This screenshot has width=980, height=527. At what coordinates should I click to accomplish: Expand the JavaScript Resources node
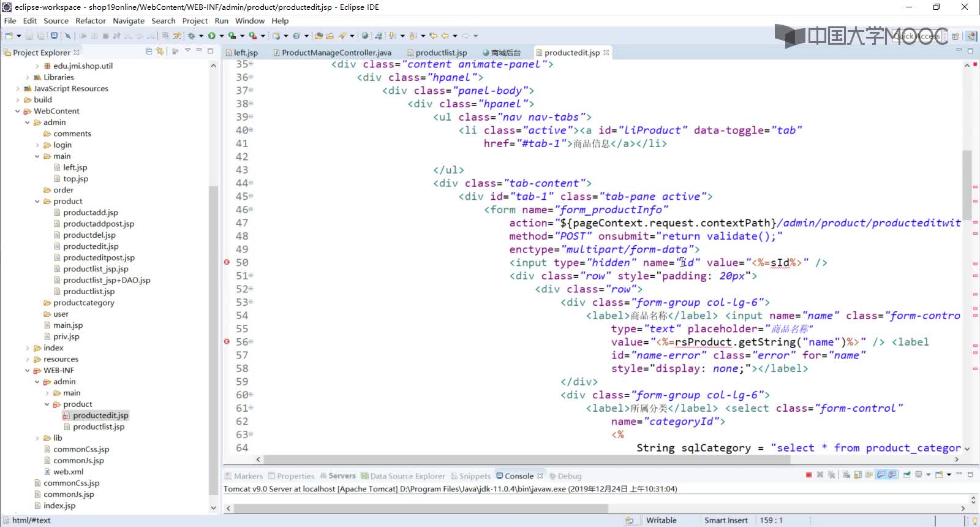point(18,89)
